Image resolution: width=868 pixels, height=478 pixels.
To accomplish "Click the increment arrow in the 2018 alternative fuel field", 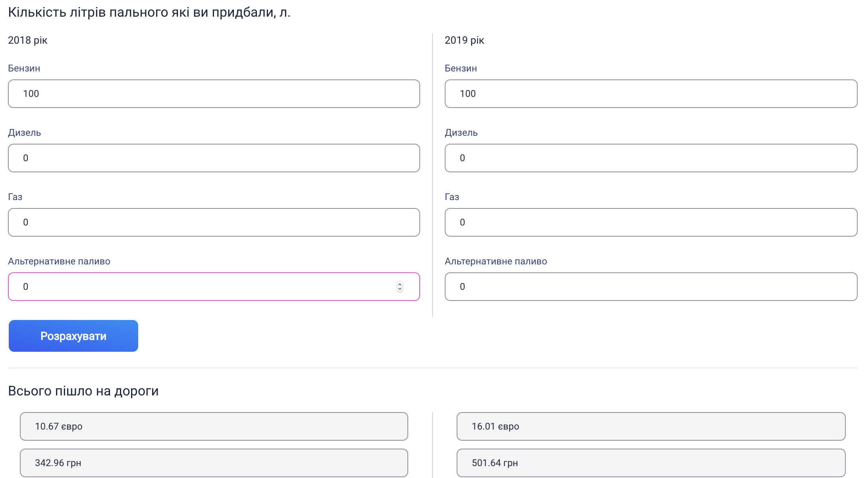I will click(400, 284).
